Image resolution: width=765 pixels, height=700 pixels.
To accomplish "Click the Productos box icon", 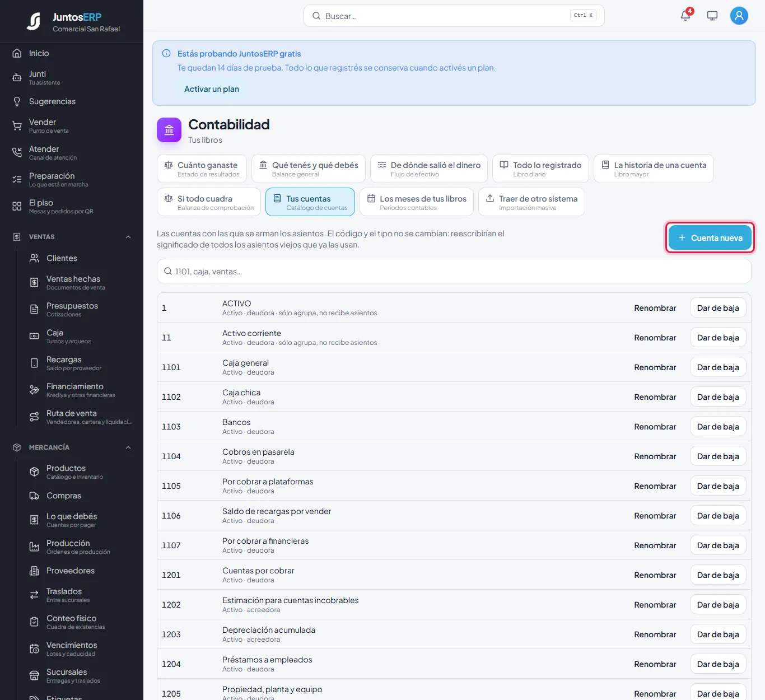I will click(34, 472).
